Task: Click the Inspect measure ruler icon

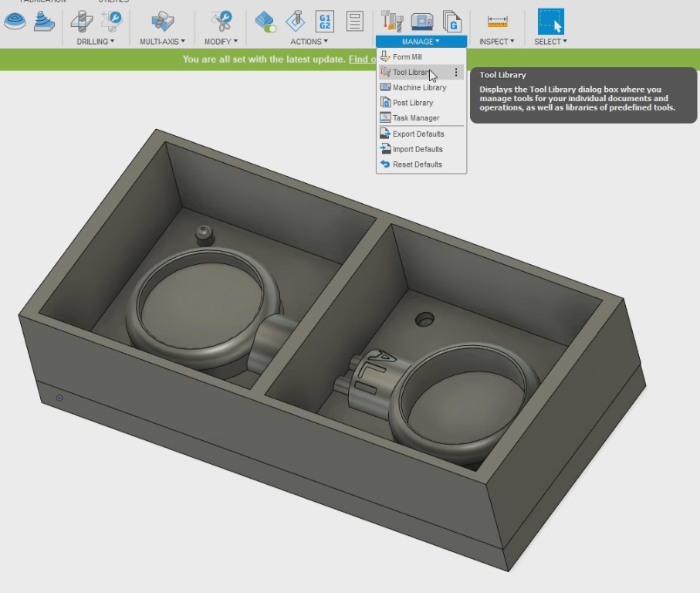Action: [497, 21]
